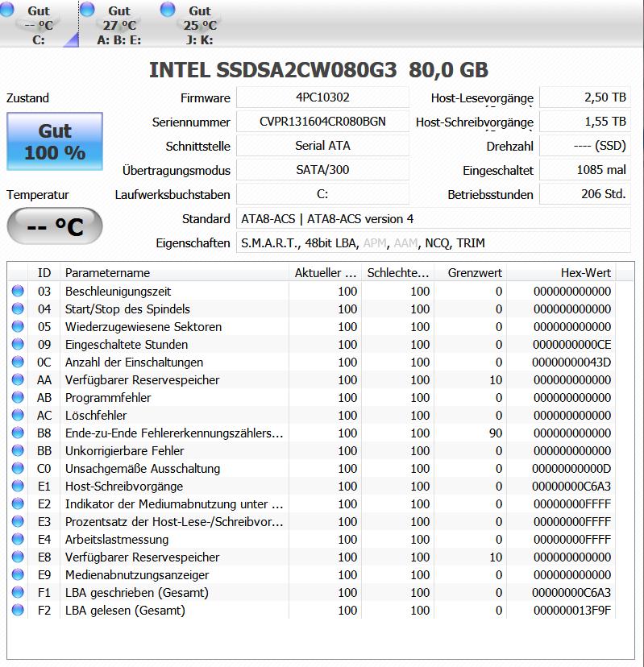644x667 pixels.
Task: Click status icon for Medienabnutzungsanzeiger
Action: tap(18, 574)
